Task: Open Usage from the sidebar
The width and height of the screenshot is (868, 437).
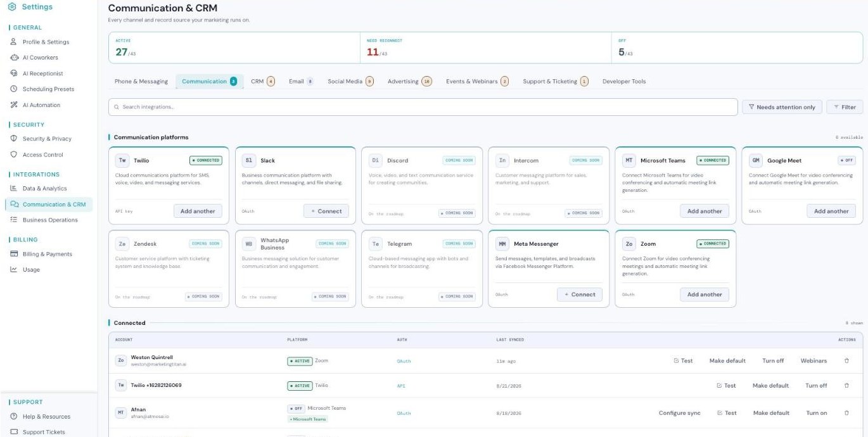Action: point(31,270)
